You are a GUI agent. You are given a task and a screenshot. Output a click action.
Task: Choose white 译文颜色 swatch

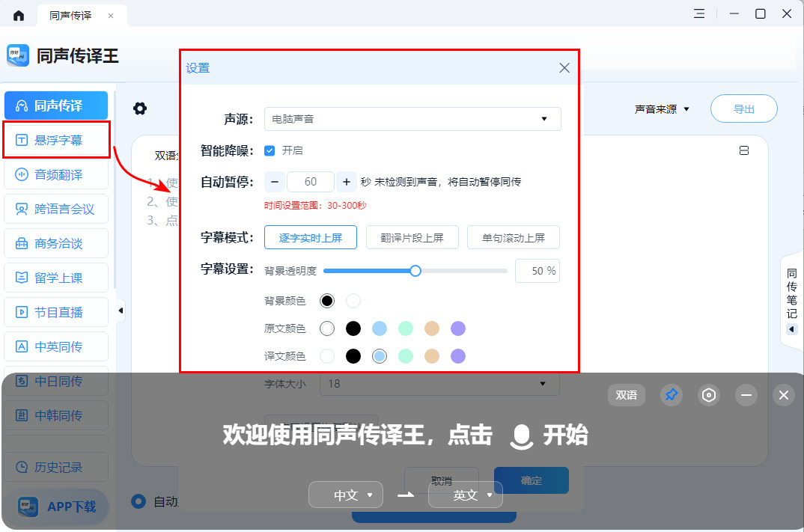326,356
